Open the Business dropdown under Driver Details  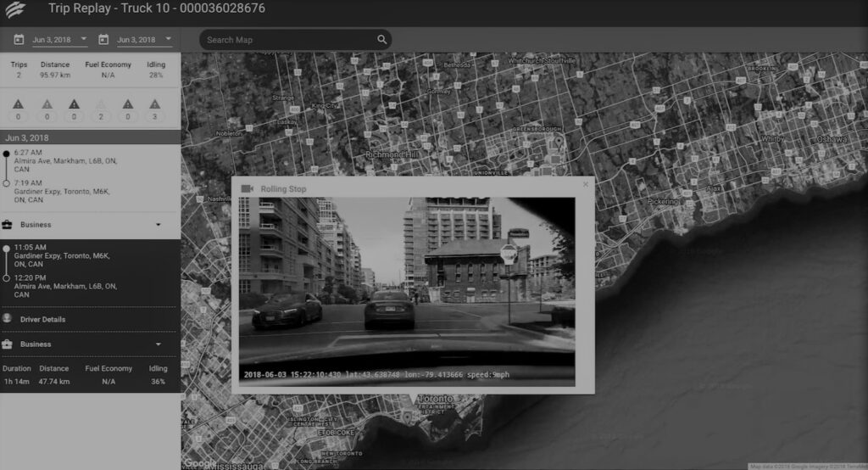point(158,344)
